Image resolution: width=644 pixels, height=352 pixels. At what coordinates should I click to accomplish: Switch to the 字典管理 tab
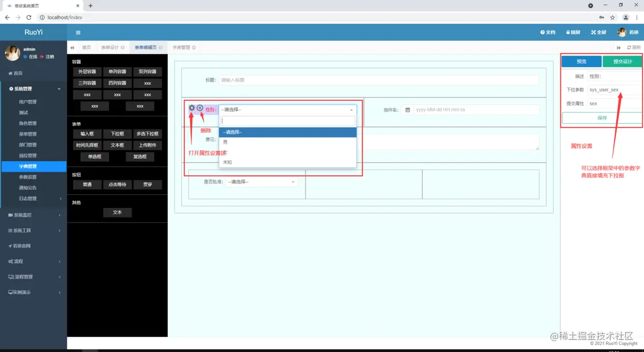point(184,47)
